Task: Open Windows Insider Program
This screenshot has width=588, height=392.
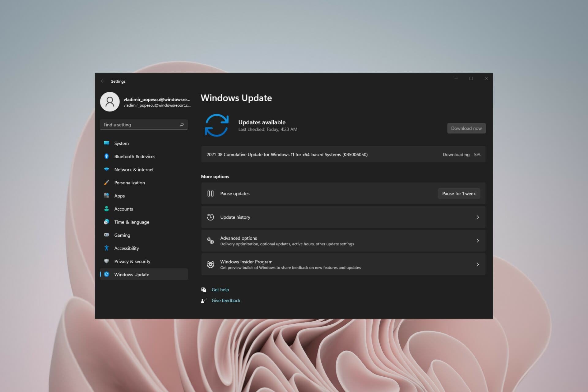Action: tap(343, 264)
